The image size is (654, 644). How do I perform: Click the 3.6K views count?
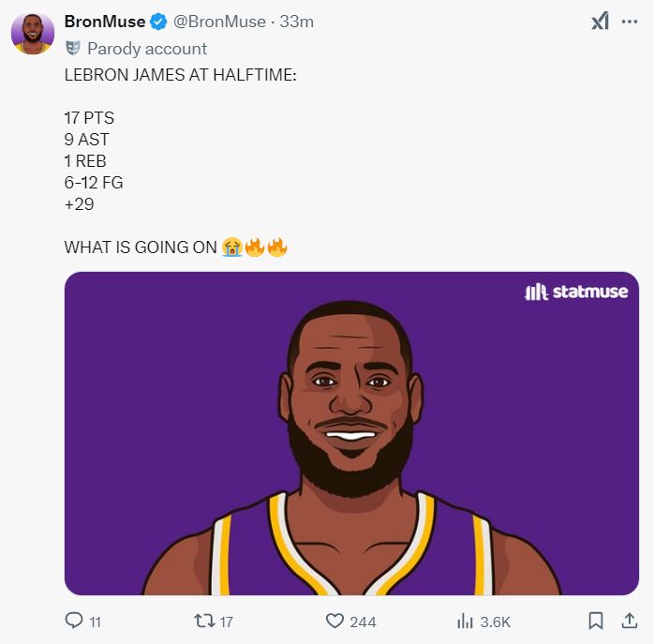(x=495, y=622)
